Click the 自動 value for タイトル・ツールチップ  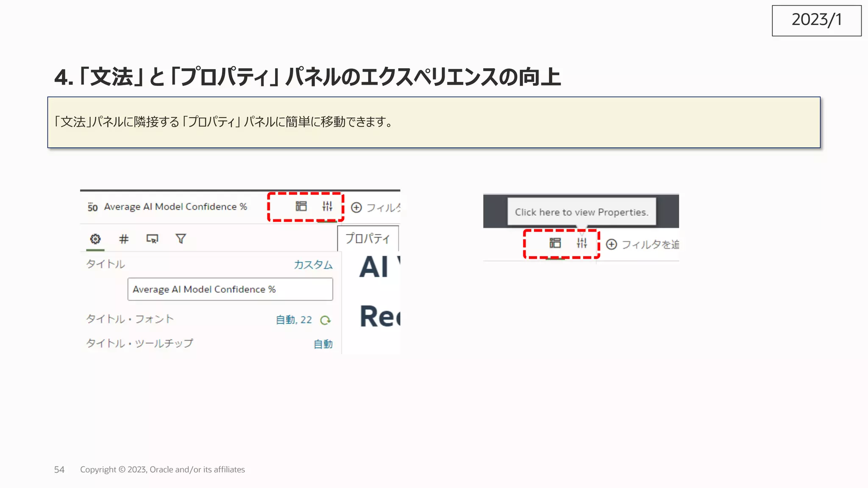click(x=323, y=344)
